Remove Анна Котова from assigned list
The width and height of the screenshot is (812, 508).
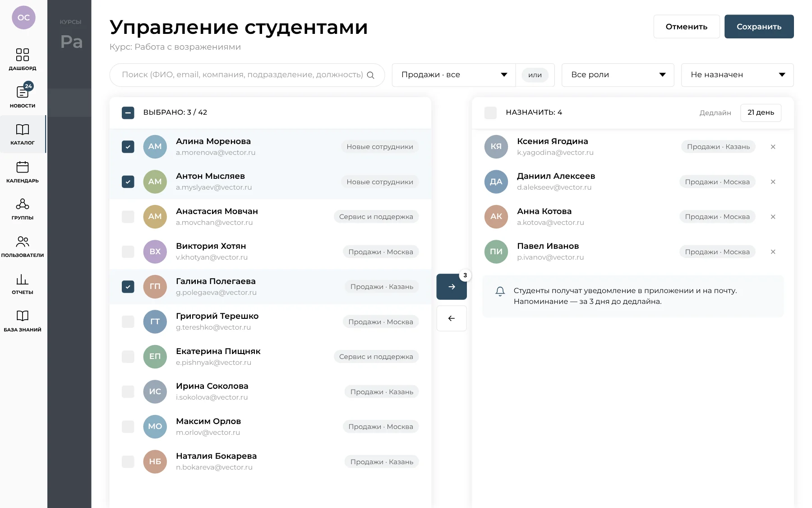[x=773, y=217]
